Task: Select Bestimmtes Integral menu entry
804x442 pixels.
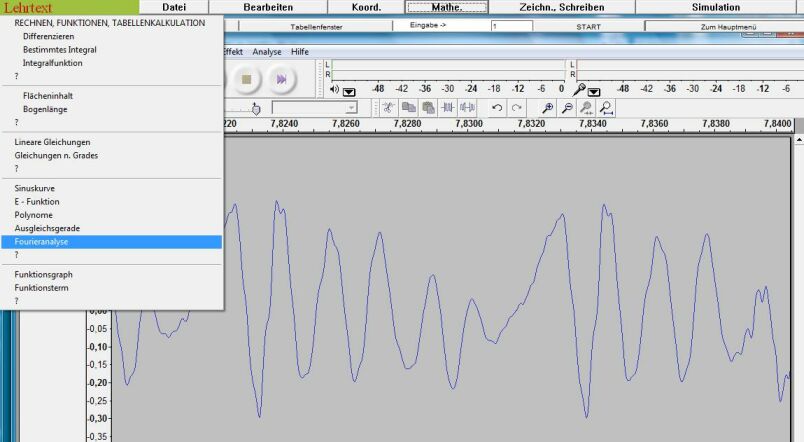Action: click(x=60, y=49)
